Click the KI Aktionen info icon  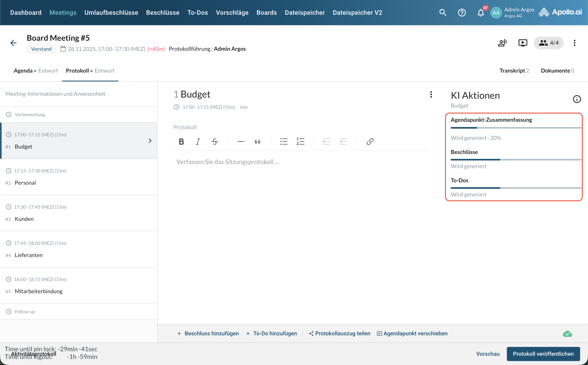pos(577,99)
